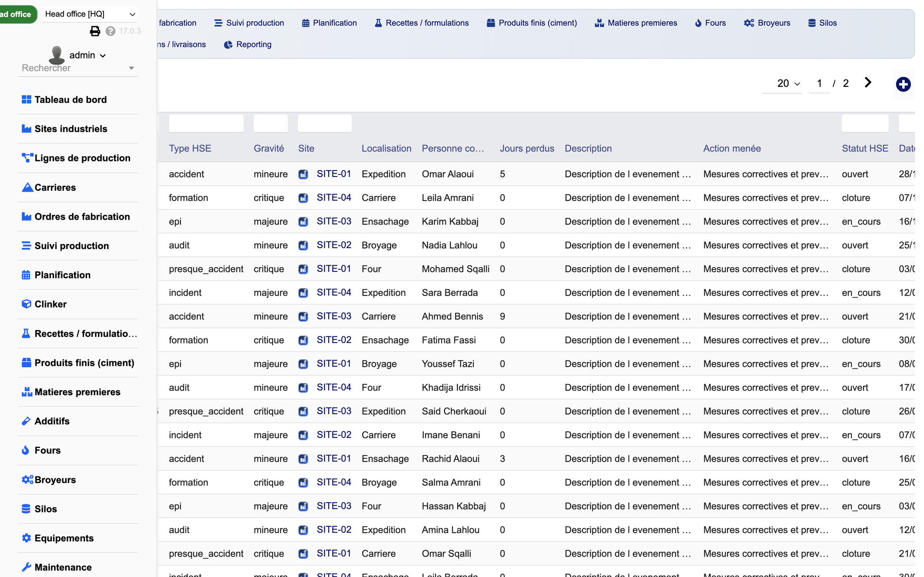Sort by Jours perdus column header

(x=527, y=149)
